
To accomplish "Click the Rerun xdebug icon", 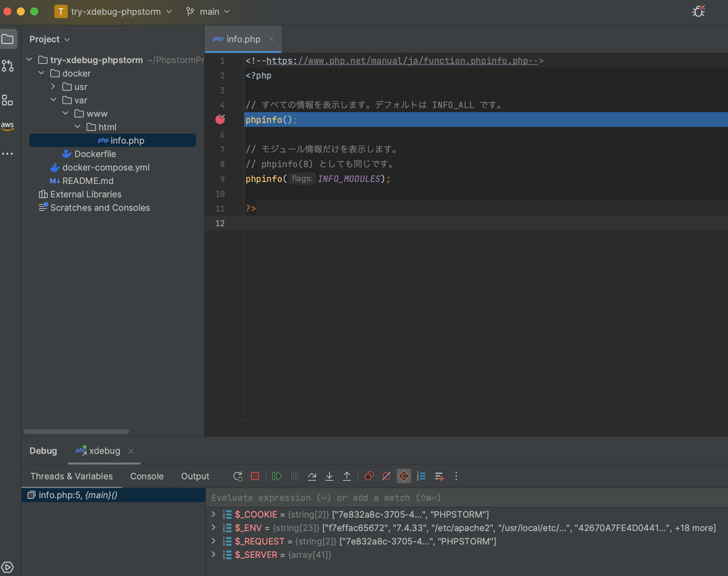I will point(238,476).
